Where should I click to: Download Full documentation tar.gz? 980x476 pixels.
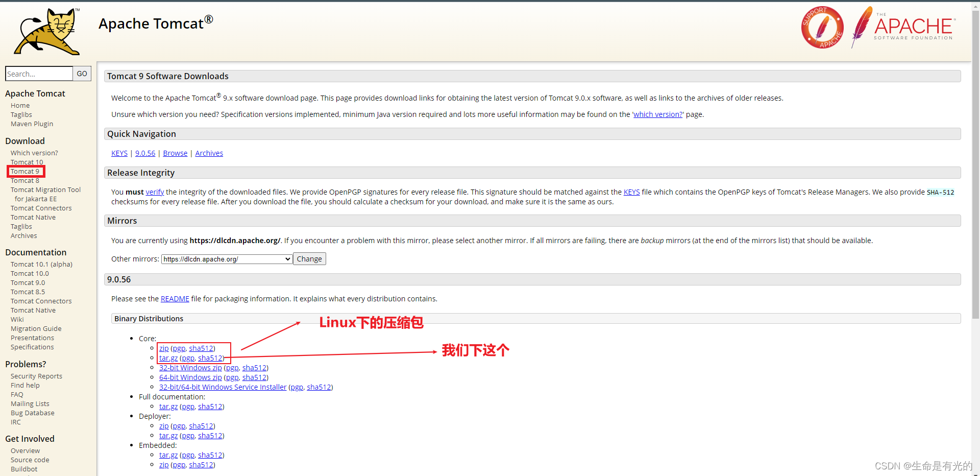(x=168, y=407)
